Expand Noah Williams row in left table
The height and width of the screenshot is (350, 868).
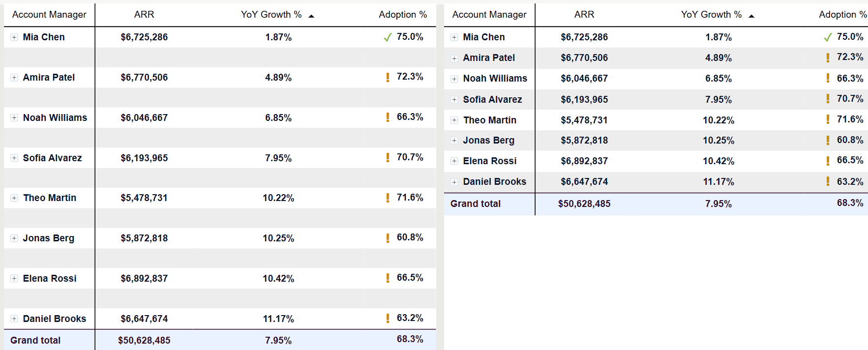point(14,118)
